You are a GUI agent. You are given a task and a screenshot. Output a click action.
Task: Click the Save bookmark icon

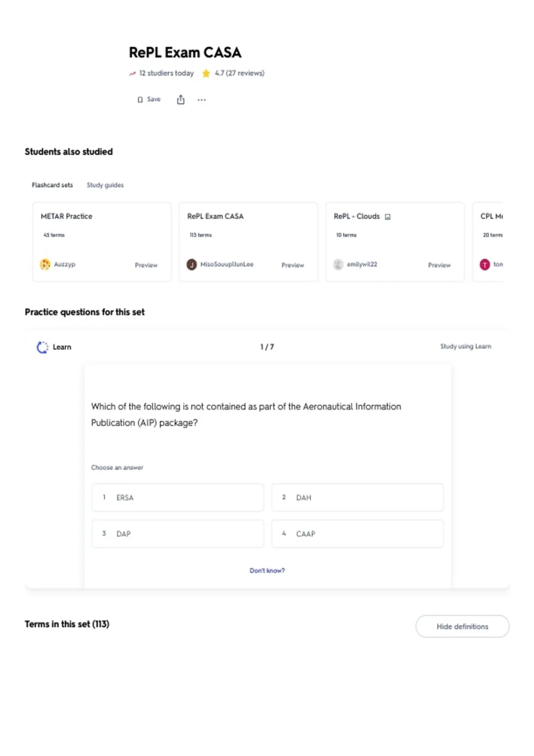[x=140, y=100]
